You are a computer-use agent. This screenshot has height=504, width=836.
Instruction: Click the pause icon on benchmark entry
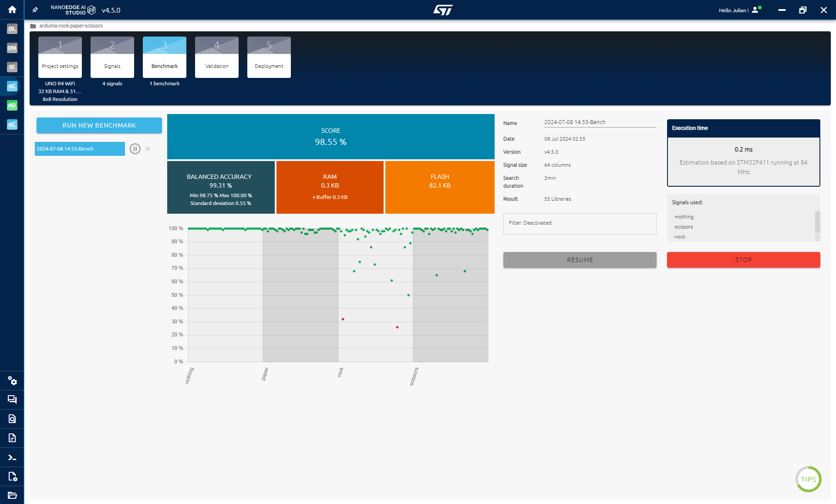coord(135,149)
